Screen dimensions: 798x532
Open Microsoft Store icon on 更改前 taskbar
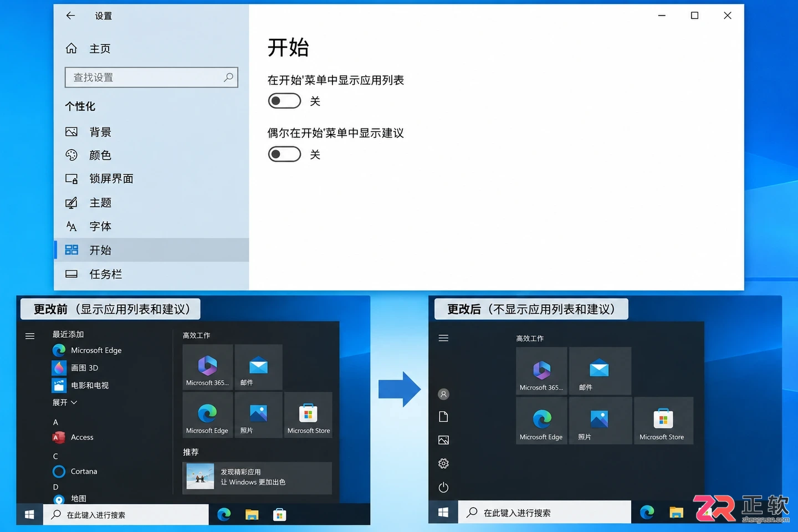[280, 515]
